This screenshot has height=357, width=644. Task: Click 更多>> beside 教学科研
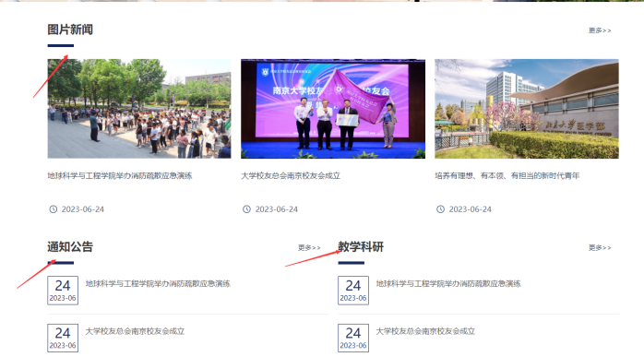600,248
